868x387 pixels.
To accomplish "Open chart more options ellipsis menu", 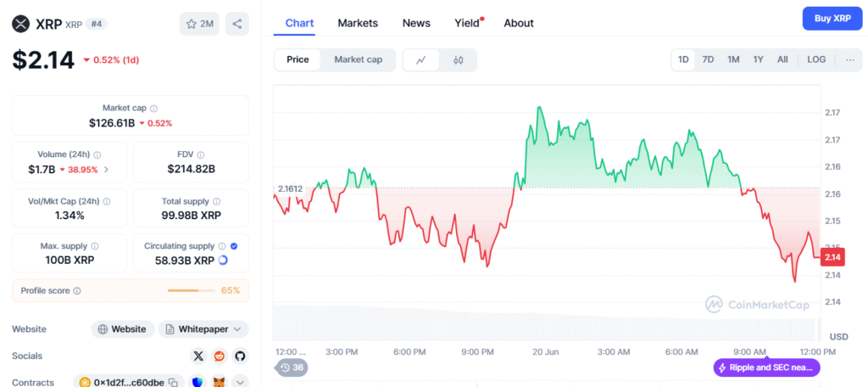I will tap(849, 60).
